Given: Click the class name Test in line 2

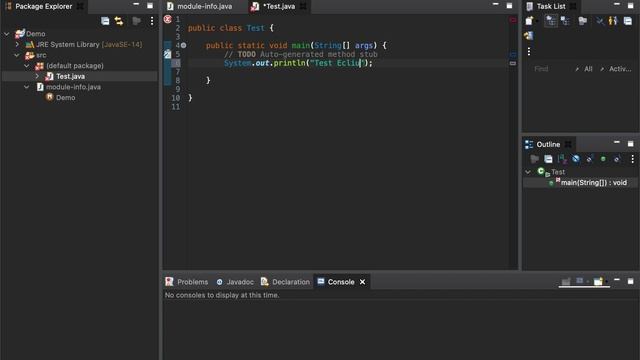Looking at the screenshot, I should pos(256,28).
